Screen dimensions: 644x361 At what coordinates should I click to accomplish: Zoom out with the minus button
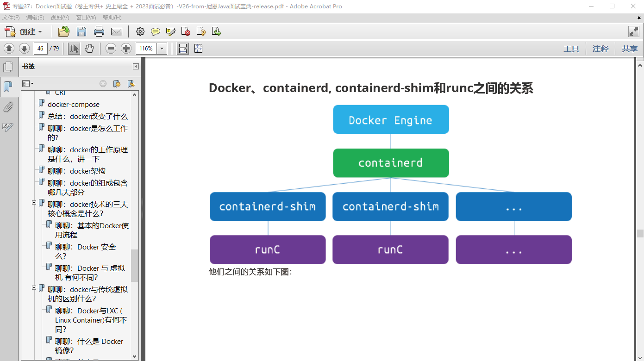[x=111, y=48]
